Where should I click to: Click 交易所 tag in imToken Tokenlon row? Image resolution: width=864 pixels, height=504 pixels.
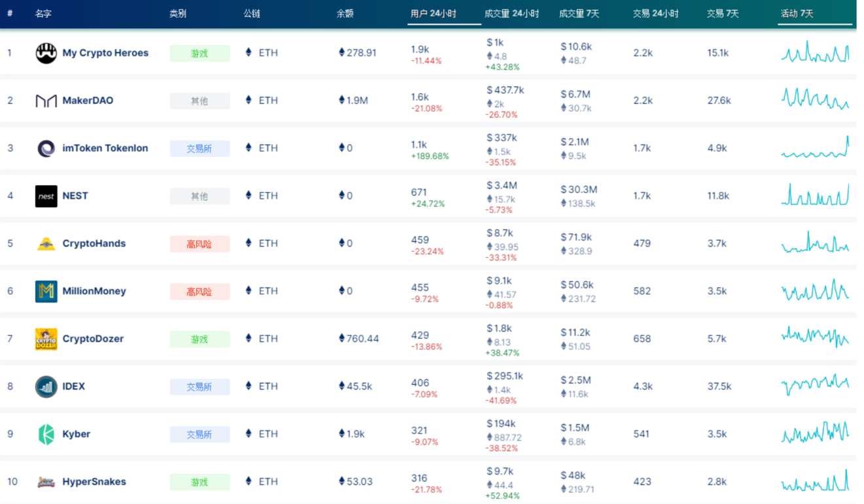pyautogui.click(x=199, y=149)
